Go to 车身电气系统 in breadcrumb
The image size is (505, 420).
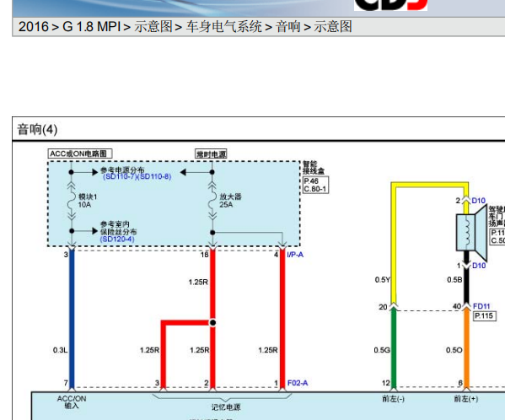224,27
